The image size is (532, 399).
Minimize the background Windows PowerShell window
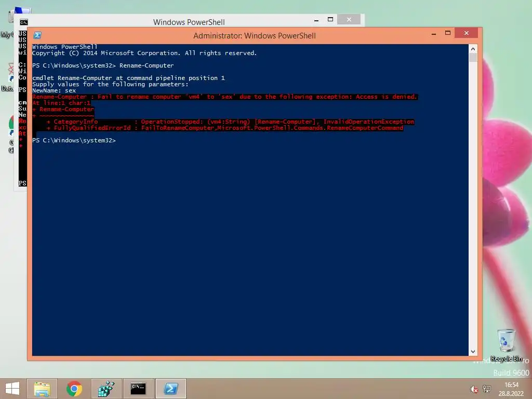(316, 20)
